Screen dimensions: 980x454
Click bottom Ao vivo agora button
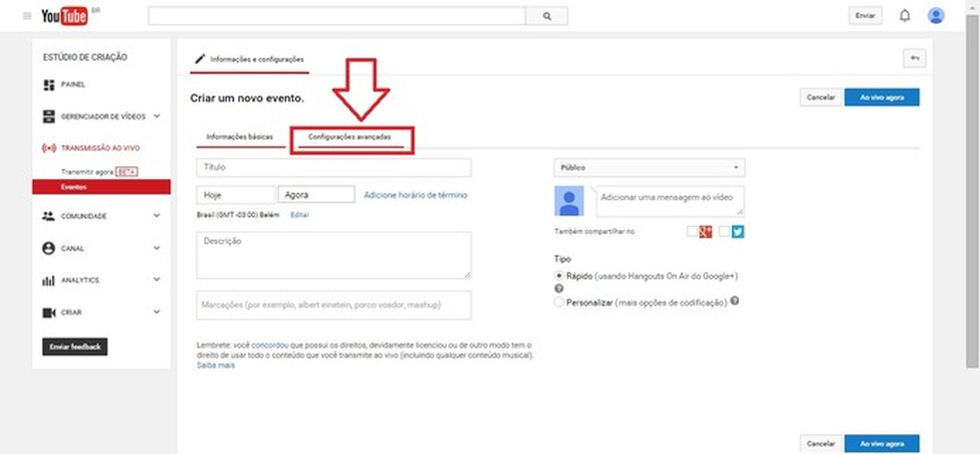(x=881, y=443)
